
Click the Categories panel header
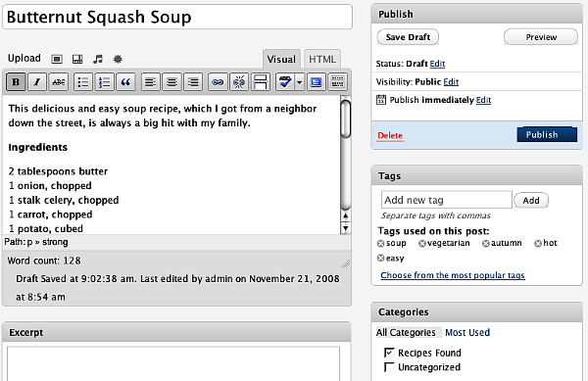click(476, 312)
